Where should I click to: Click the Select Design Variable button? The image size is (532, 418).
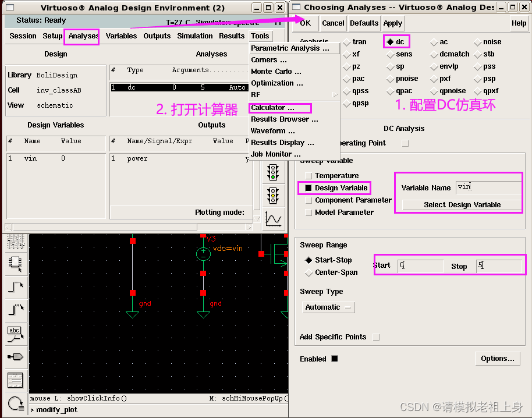coord(462,204)
